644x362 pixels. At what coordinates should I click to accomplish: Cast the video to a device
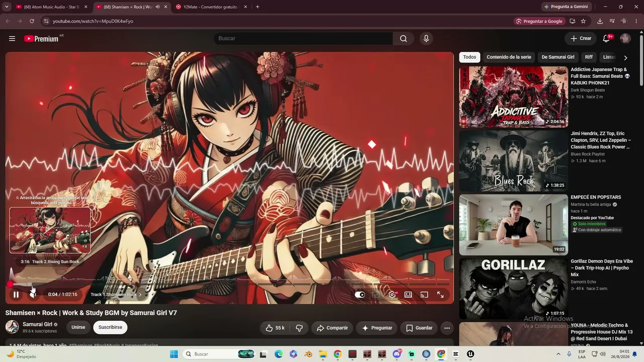424,295
